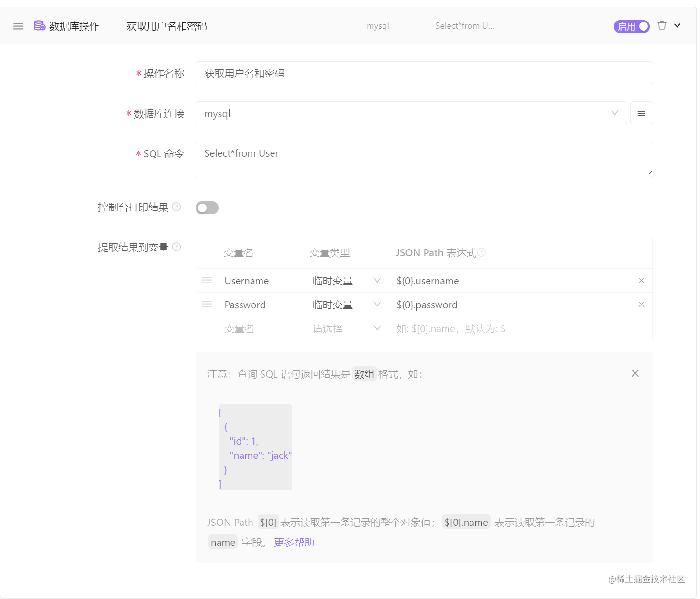Viewport: 700px width, 599px height.
Task: Click the drag handle of Username row
Action: tap(207, 280)
